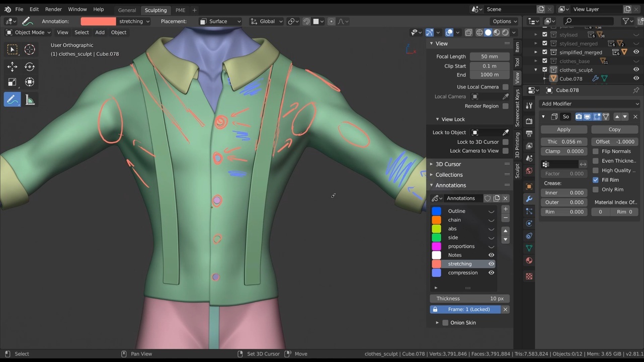
Task: Enable the Use Local Camera checkbox
Action: click(x=505, y=87)
